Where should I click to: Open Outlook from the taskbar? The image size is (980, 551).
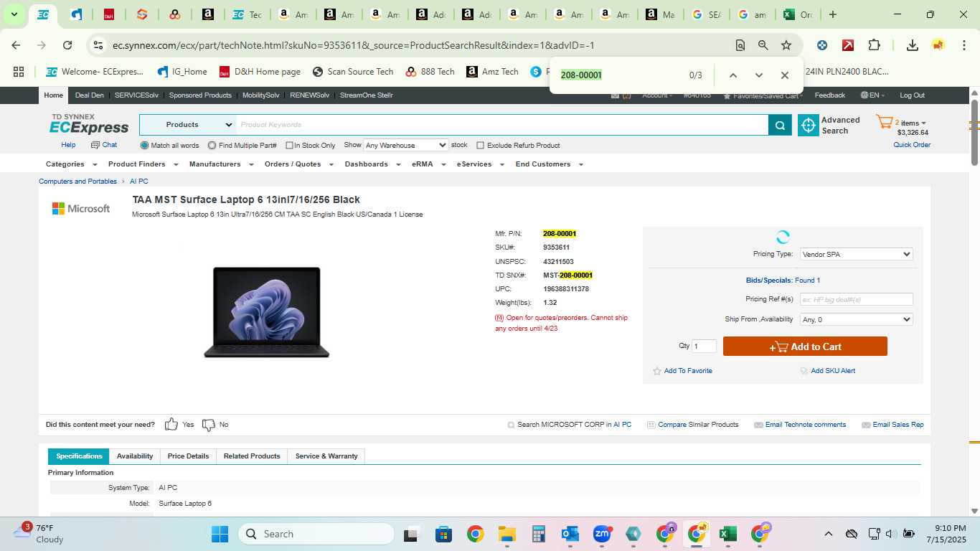pyautogui.click(x=570, y=534)
